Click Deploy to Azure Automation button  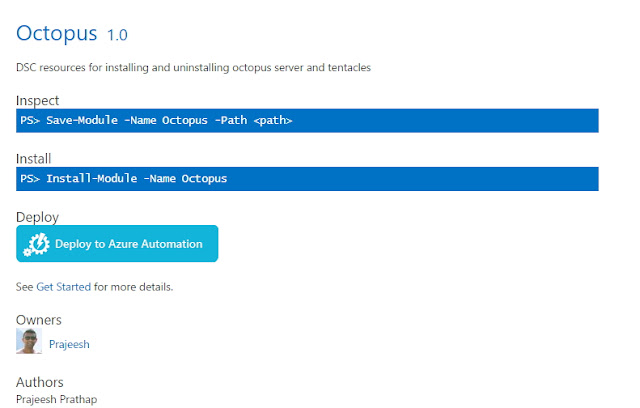(x=117, y=244)
